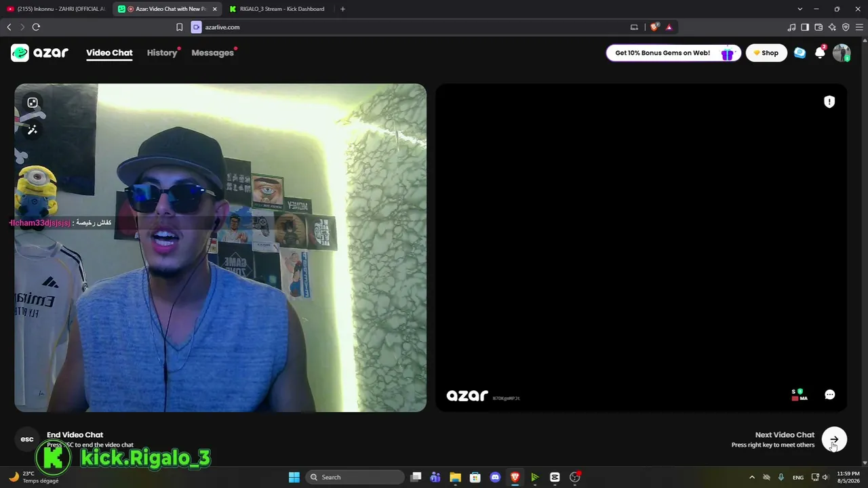This screenshot has height=488, width=868.
Task: Reload the Azar page
Action: [36, 27]
